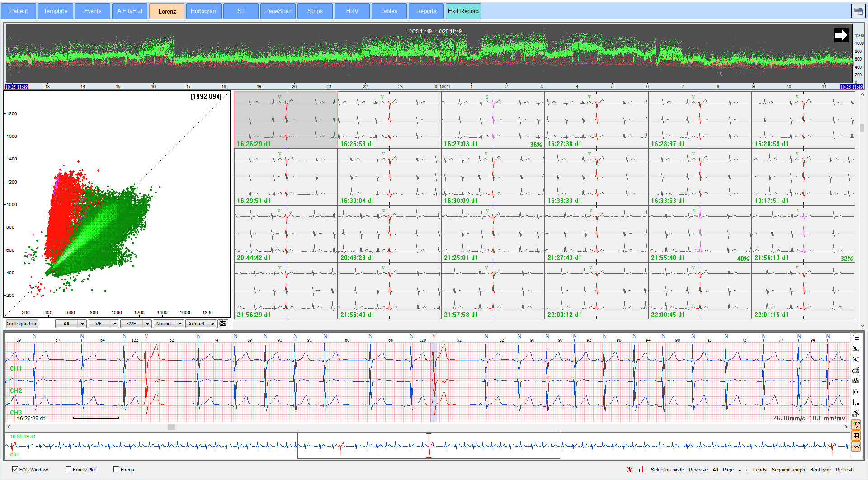Screen dimensions: 868x480
Task: Click the horizontal zoom magnifier icon
Action: click(855, 348)
